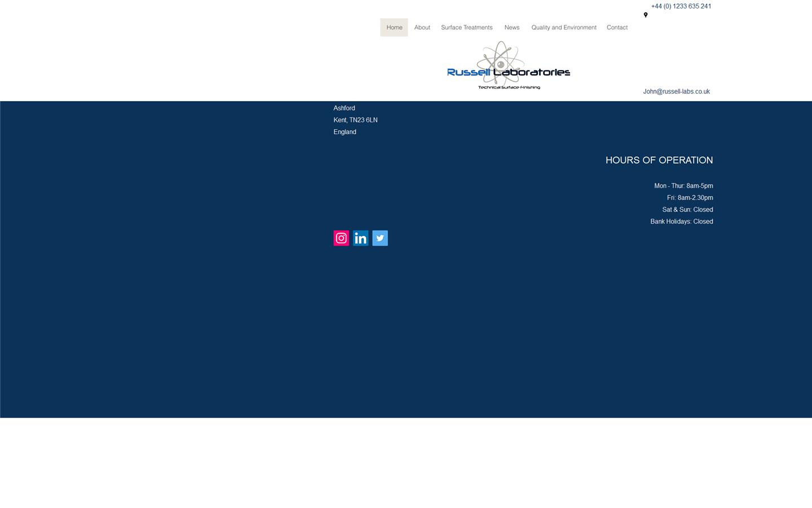Open the LinkedIn social icon
The image size is (812, 508).
[x=360, y=238]
